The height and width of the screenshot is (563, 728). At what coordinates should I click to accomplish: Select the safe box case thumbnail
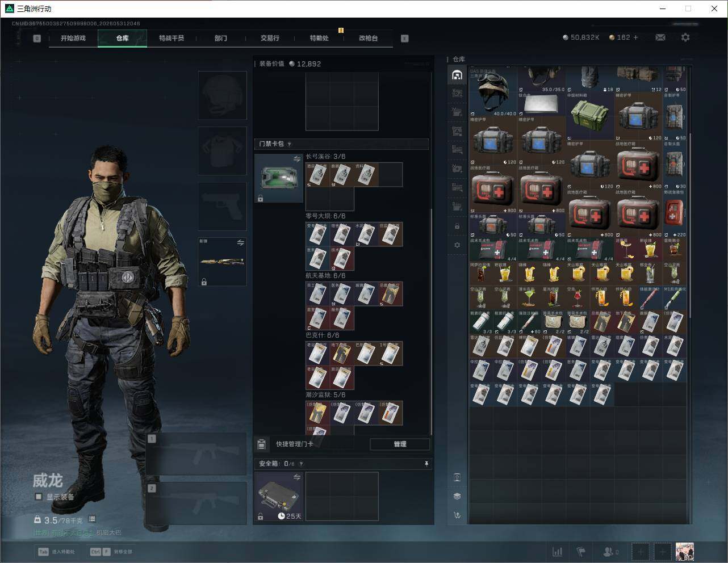pos(279,497)
